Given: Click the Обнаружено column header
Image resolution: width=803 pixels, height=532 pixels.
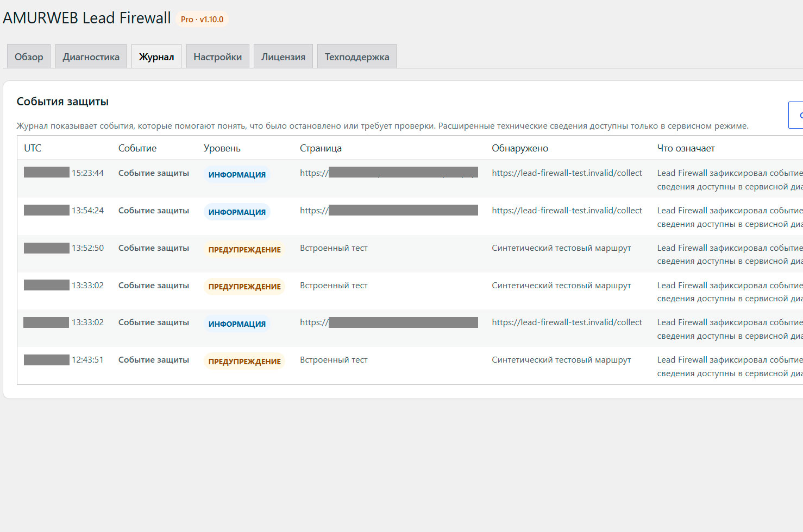Looking at the screenshot, I should [520, 148].
